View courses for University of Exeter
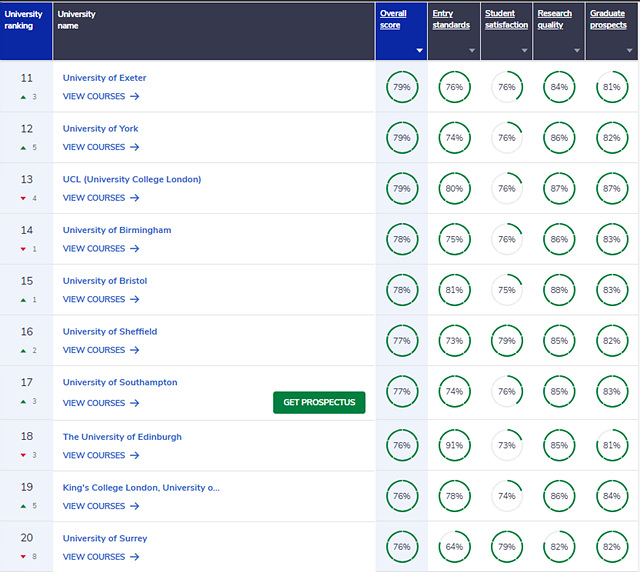The height and width of the screenshot is (572, 640). coord(101,96)
